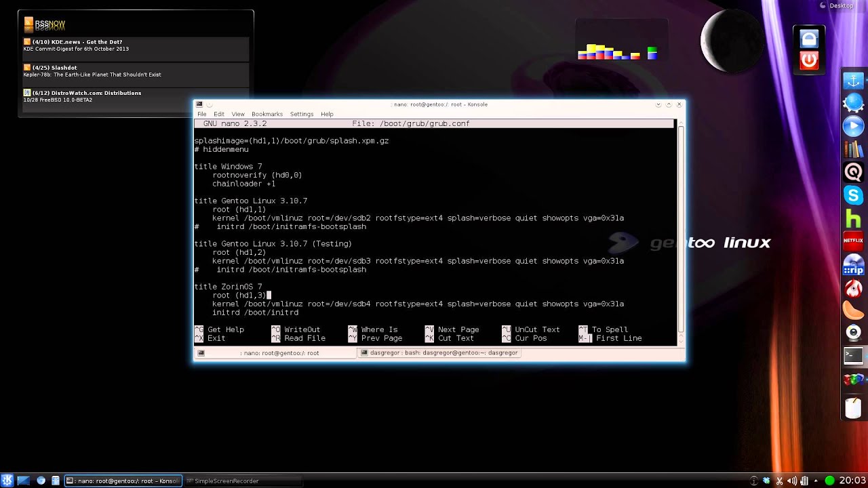Click the device notifier tray icon
This screenshot has width=868, height=488.
805,481
